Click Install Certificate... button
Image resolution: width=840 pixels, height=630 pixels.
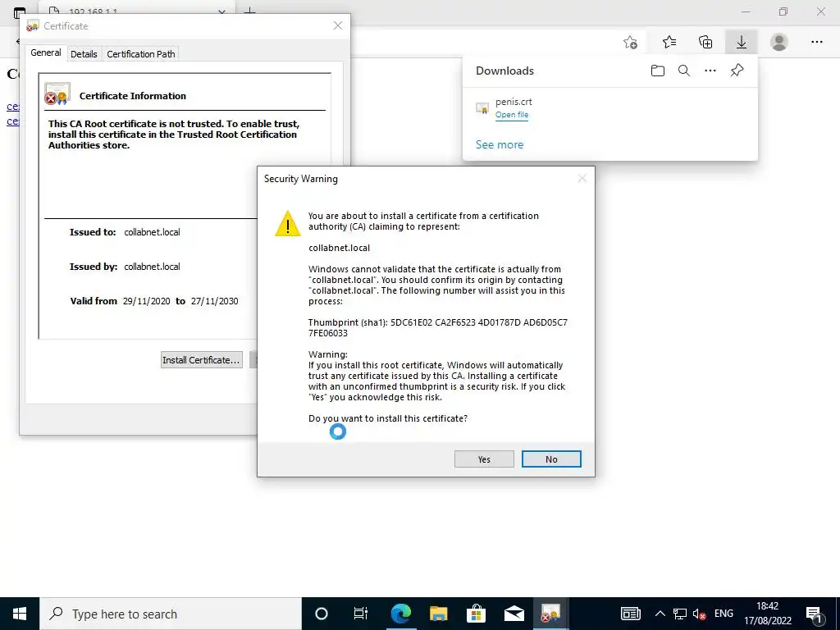[x=202, y=360]
